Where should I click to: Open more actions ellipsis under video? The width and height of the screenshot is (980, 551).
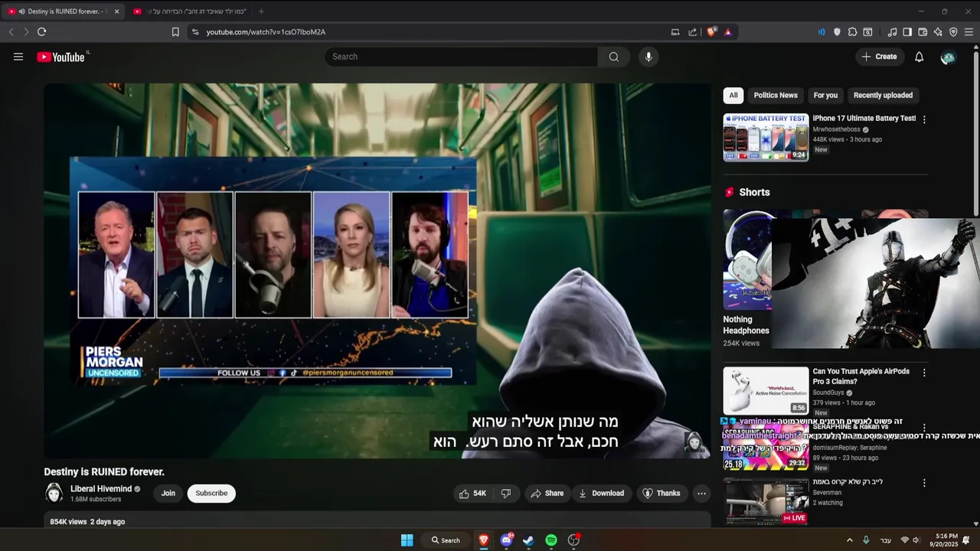click(701, 494)
